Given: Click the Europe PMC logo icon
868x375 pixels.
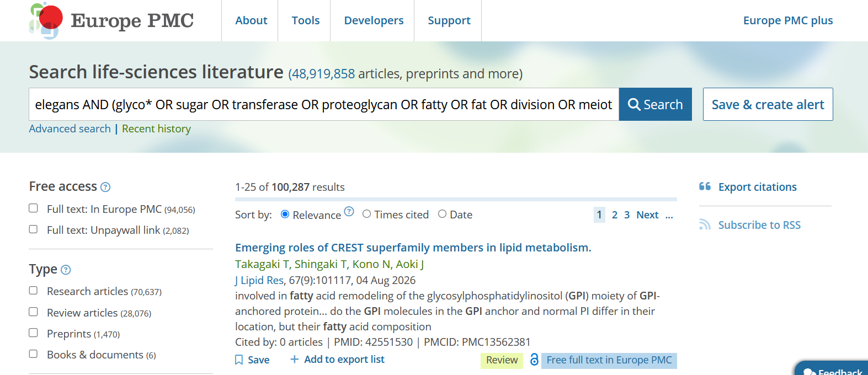Looking at the screenshot, I should tap(46, 21).
